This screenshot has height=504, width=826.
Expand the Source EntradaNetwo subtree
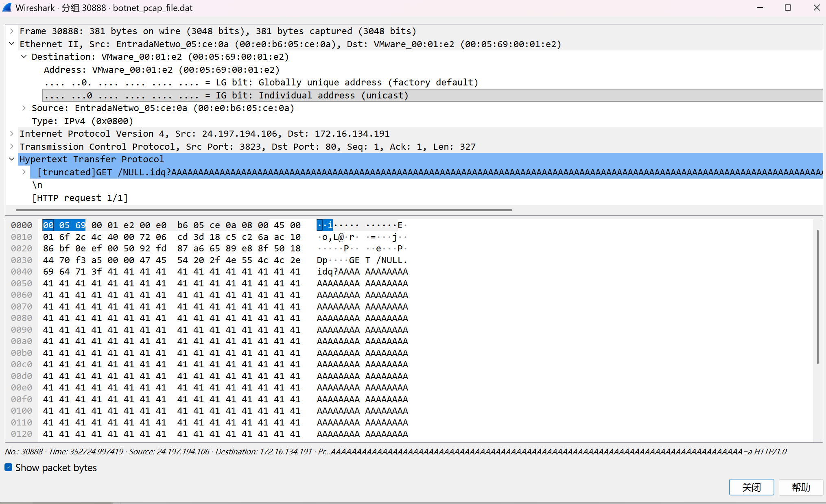[x=24, y=108]
